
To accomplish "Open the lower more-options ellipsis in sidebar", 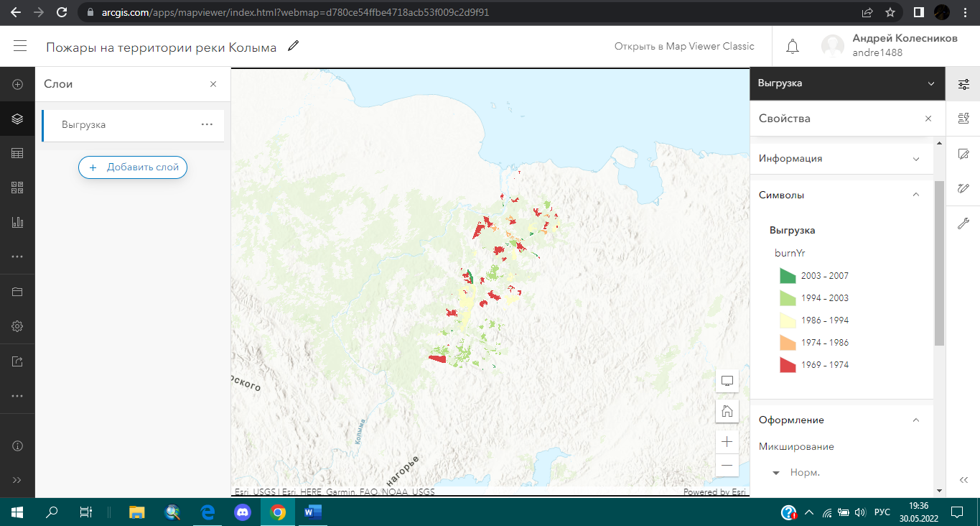I will click(18, 395).
